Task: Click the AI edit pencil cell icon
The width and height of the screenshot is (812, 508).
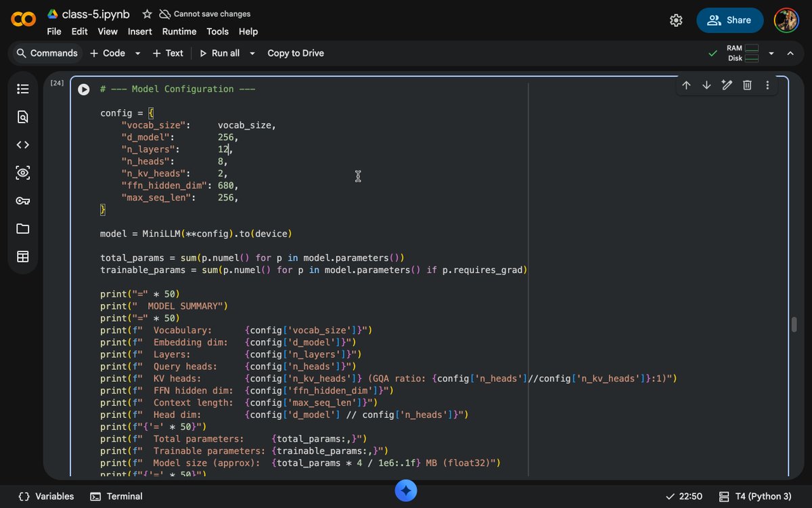Action: 727,85
